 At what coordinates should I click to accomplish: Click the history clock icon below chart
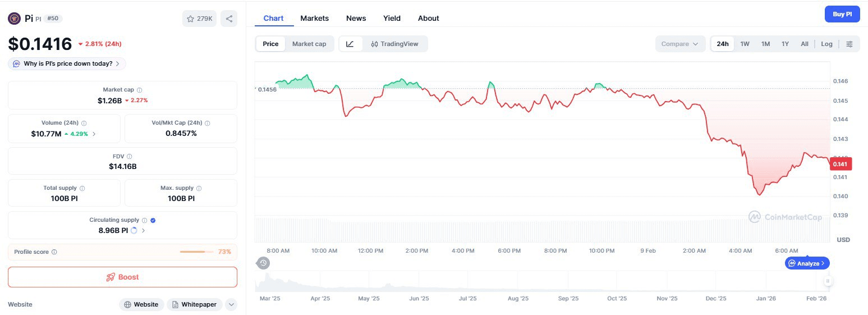pos(263,263)
